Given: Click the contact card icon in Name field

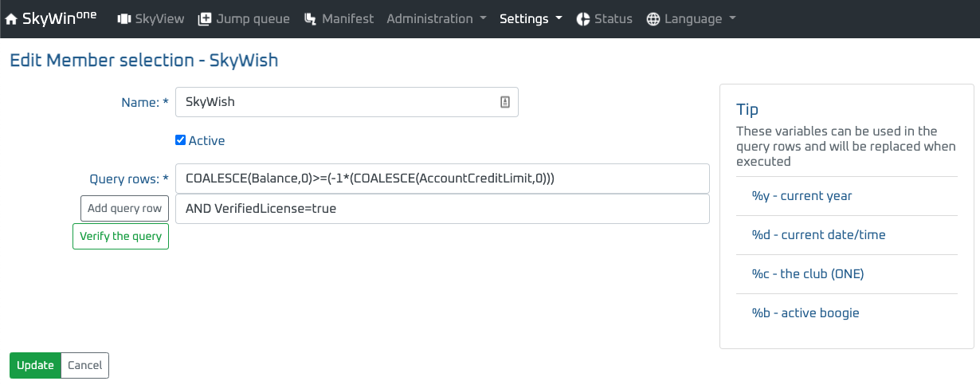Looking at the screenshot, I should click(x=504, y=102).
